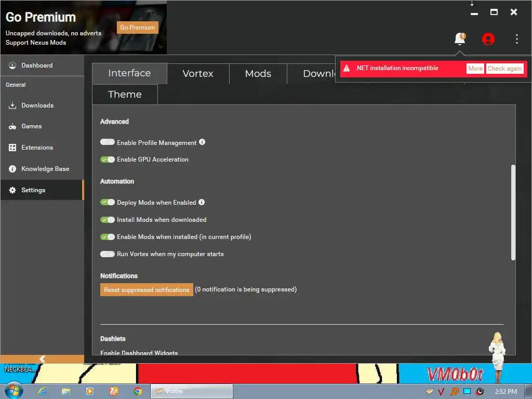Open Extensions page in the sidebar

(x=42, y=148)
